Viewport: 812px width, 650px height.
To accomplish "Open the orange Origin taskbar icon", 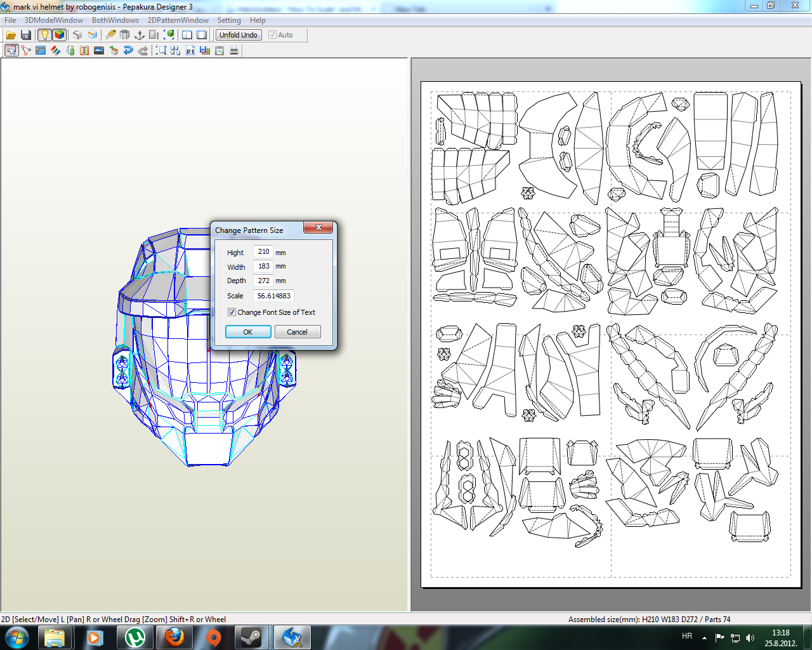I will [214, 637].
